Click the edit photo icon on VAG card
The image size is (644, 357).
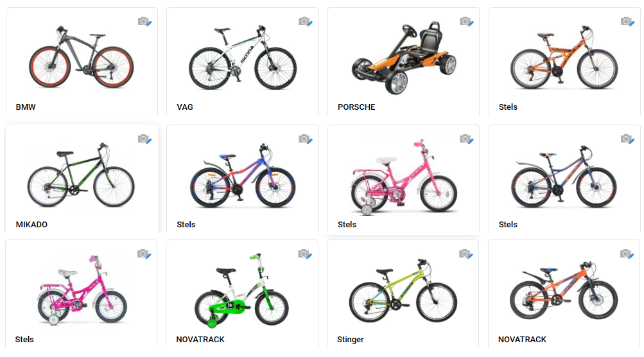[306, 21]
